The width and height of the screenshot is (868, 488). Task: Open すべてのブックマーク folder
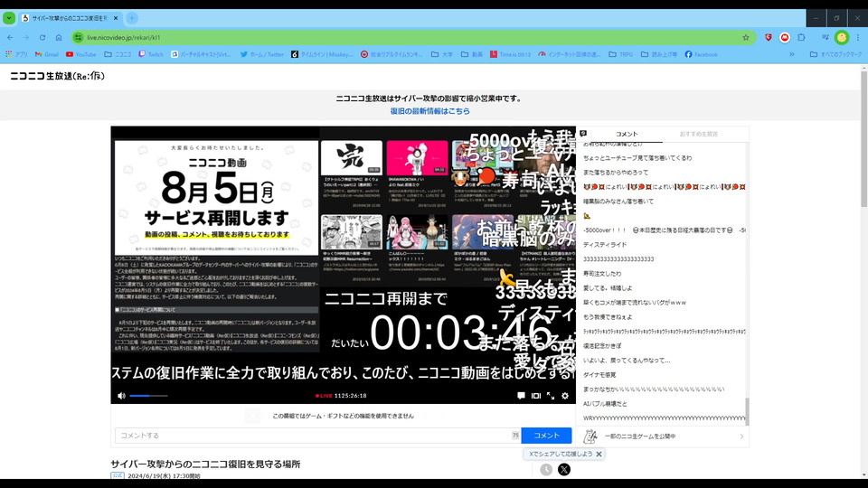point(835,54)
